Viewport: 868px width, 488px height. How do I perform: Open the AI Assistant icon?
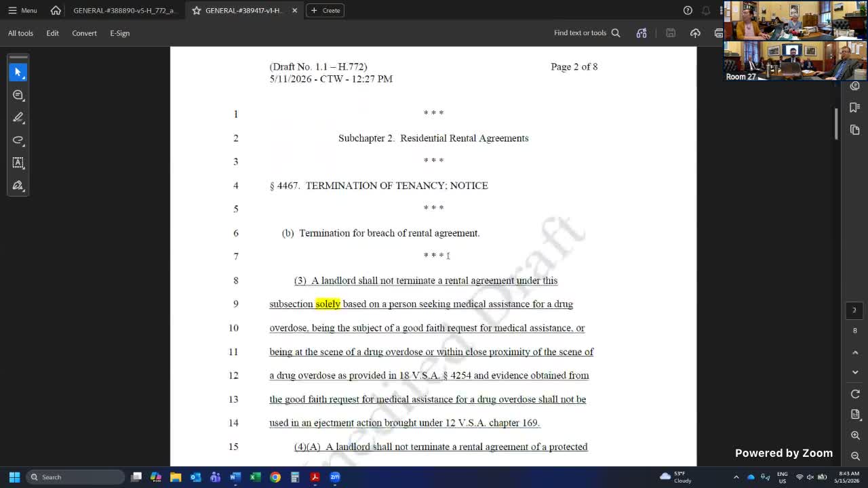642,33
